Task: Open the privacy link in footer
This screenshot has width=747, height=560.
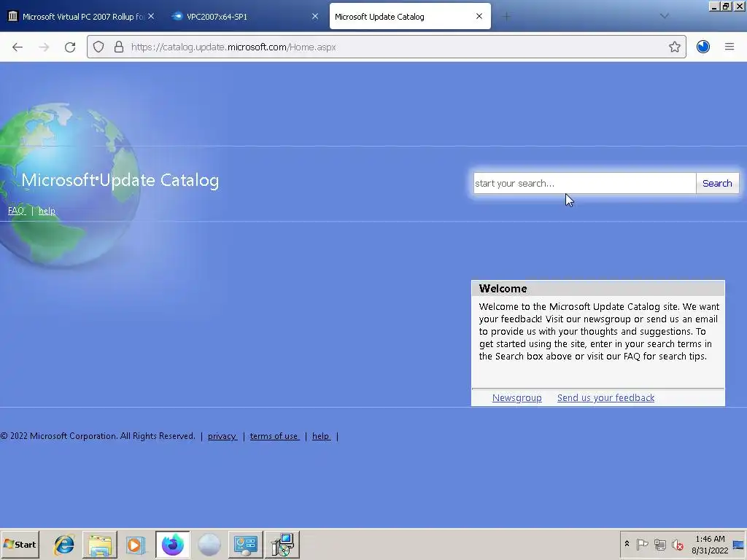Action: tap(222, 436)
